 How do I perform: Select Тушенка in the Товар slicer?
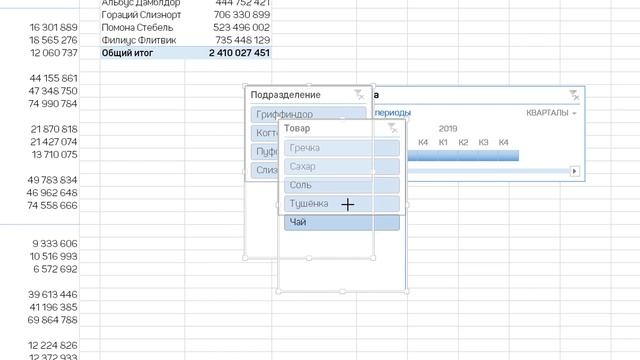click(x=342, y=204)
